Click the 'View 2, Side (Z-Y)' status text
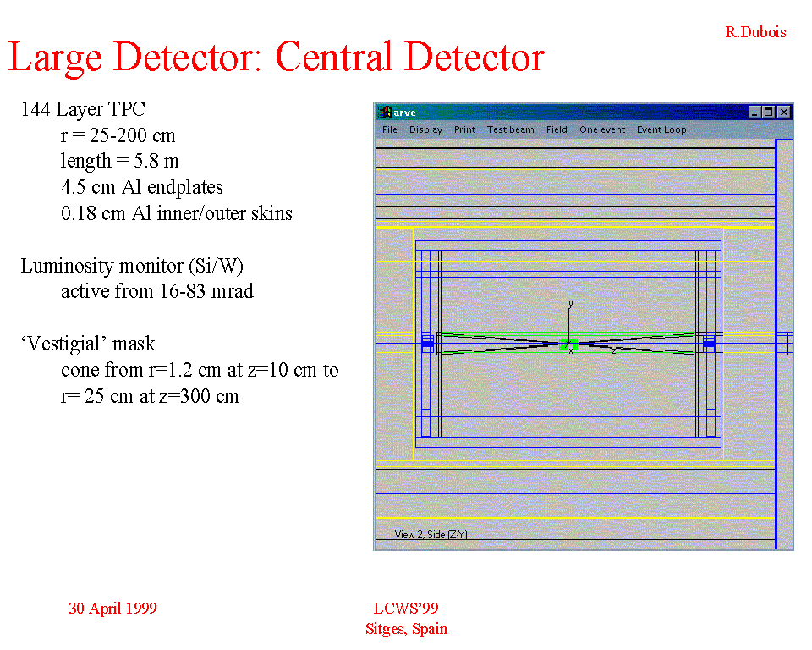Image resolution: width=812 pixels, height=650 pixels. coord(431,534)
